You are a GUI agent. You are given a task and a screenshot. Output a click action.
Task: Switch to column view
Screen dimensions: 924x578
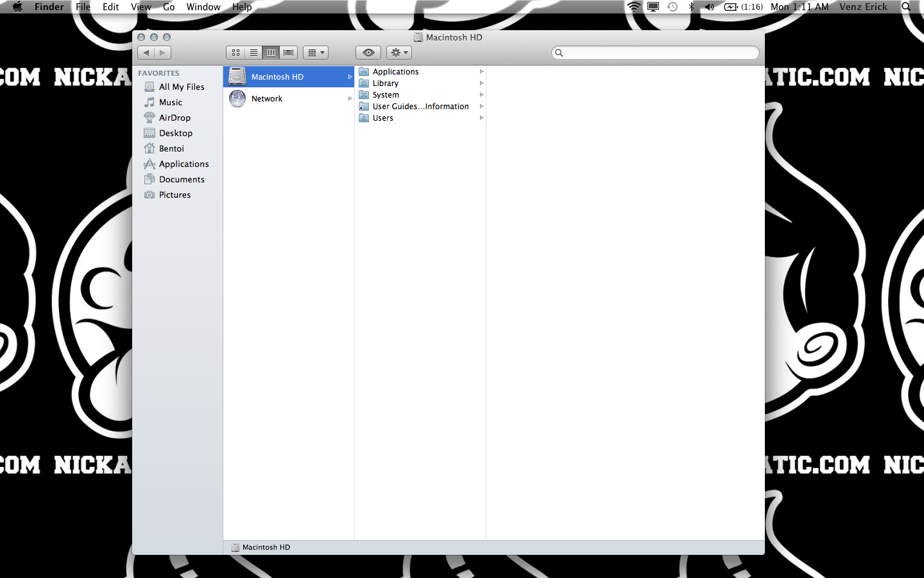pyautogui.click(x=271, y=53)
